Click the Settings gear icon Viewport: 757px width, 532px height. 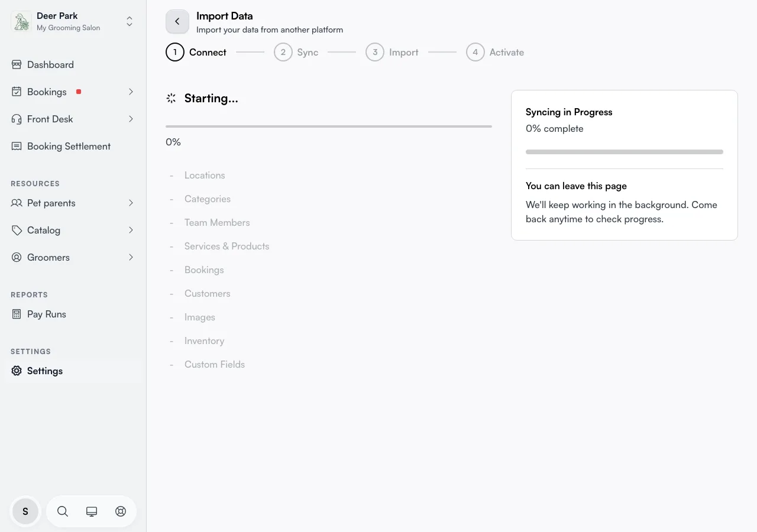coord(17,371)
